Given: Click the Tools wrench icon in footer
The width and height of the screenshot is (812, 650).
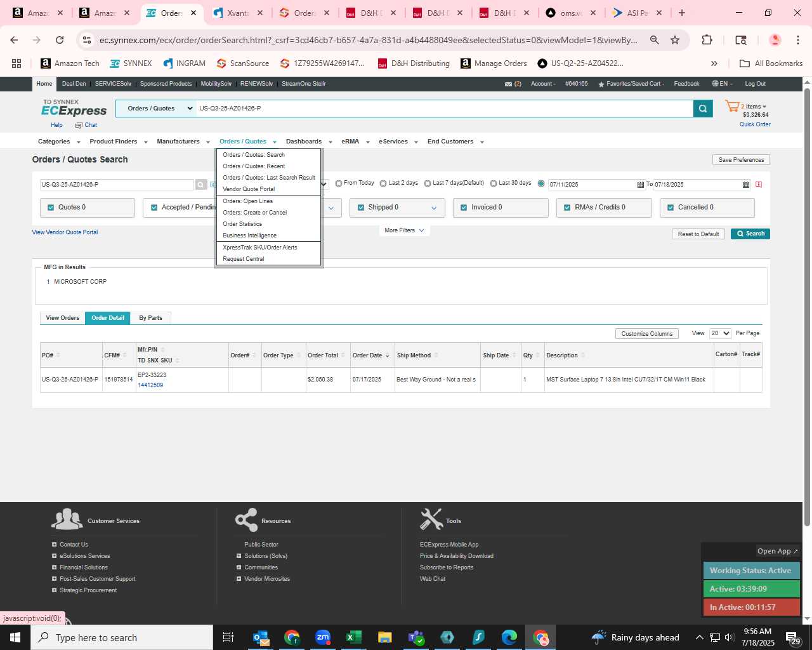Looking at the screenshot, I should (x=431, y=519).
